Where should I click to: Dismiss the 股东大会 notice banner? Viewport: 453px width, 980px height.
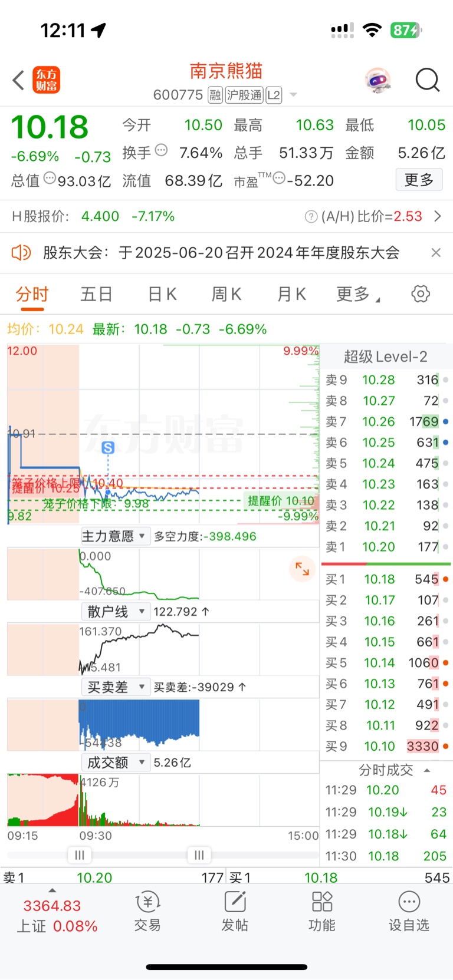(x=436, y=253)
